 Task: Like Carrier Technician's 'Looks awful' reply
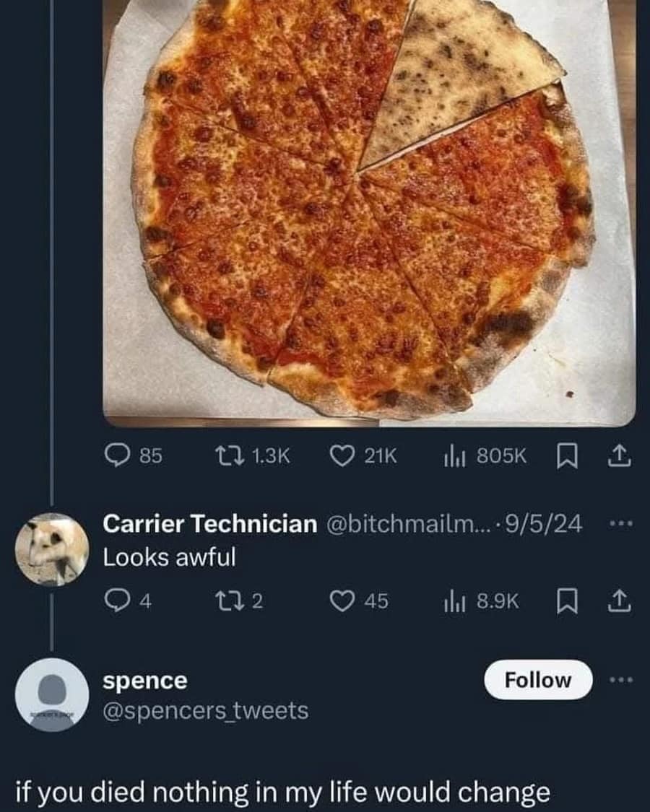point(342,601)
